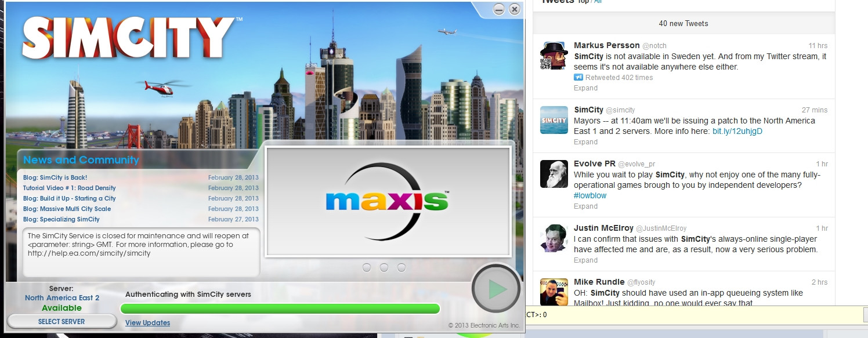
Task: Click 'North America East 2' server name
Action: tap(62, 298)
